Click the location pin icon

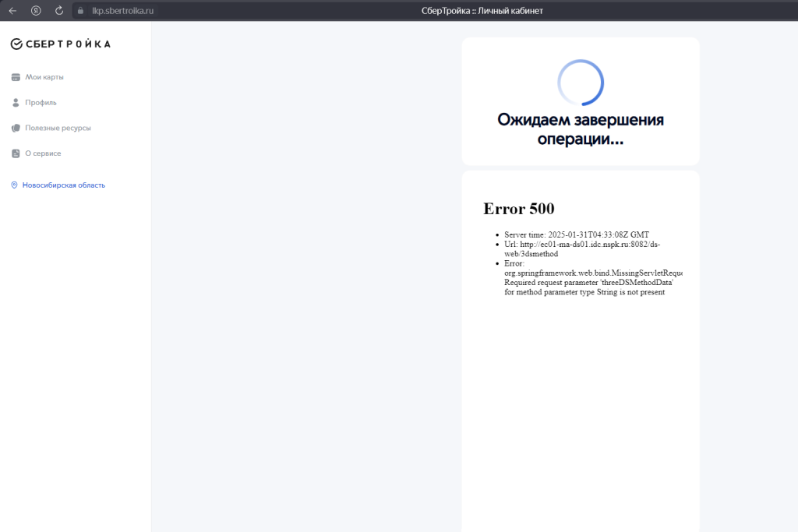[x=14, y=185]
